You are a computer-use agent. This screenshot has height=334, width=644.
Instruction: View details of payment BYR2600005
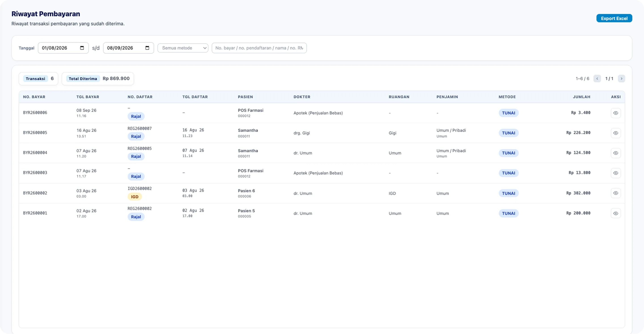[x=616, y=133]
